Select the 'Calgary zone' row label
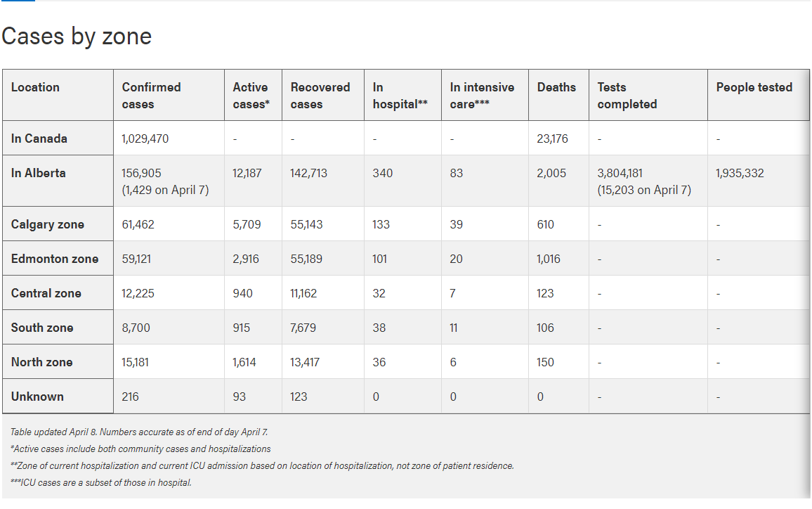Screen dimensions: 812x509 (x=48, y=224)
